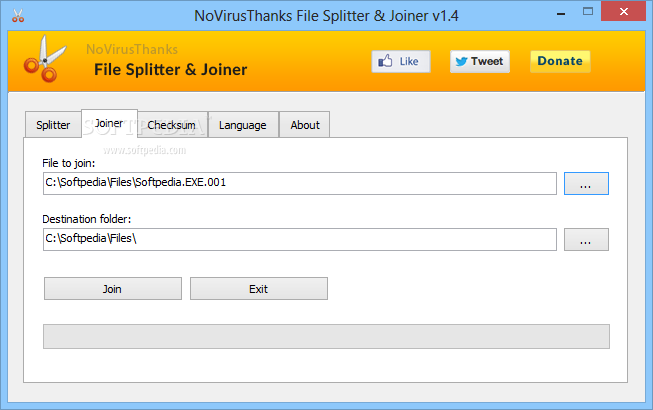The width and height of the screenshot is (653, 410).
Task: Click the File to join path field
Action: pos(300,183)
